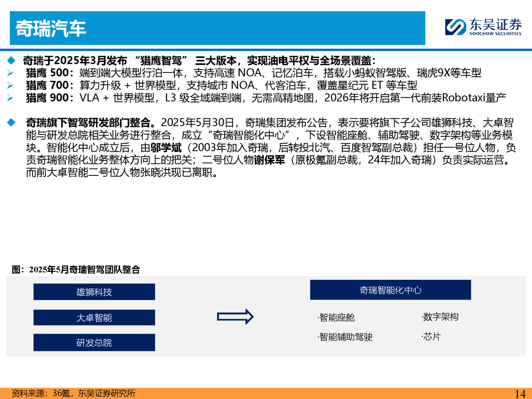Click the 大卓智能 box
The image size is (532, 399).
pyautogui.click(x=94, y=318)
